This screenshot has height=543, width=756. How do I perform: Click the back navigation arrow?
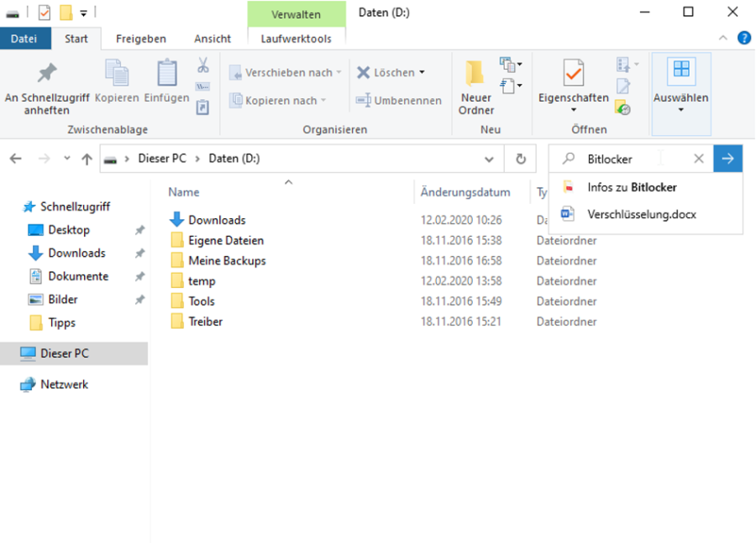pos(15,159)
